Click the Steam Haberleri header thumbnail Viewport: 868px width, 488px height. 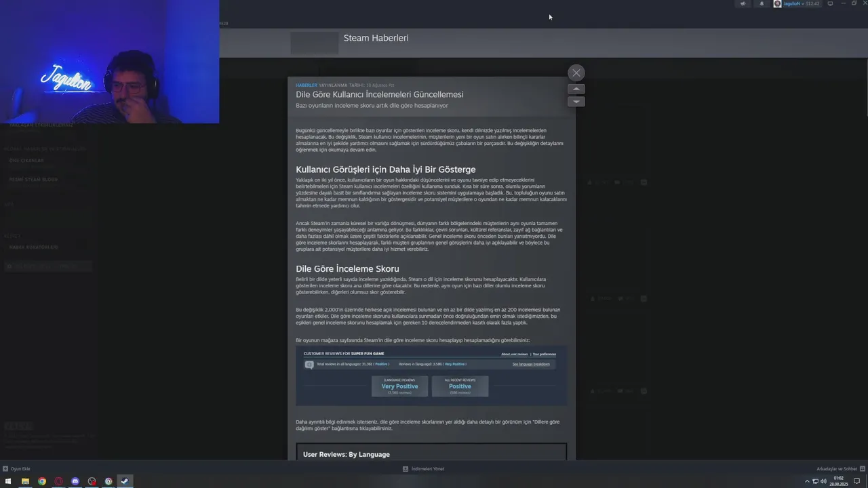pyautogui.click(x=315, y=42)
